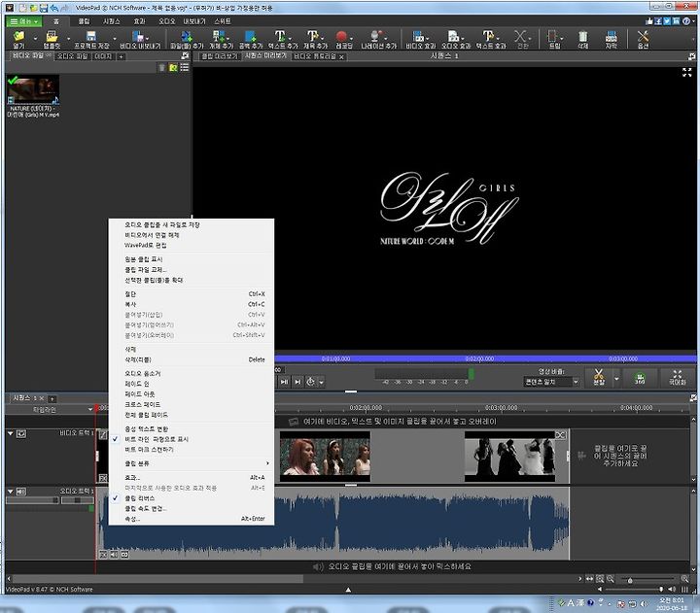The width and height of the screenshot is (700, 613).
Task: Toggle the speaker mute icon on audio clip
Action: tap(114, 555)
